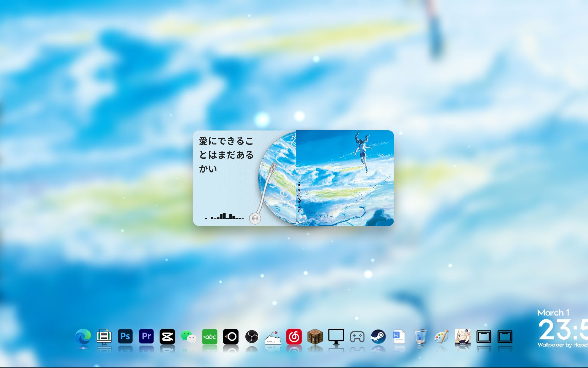The height and width of the screenshot is (368, 588).
Task: Launch Minecraft crafting table icon
Action: (x=315, y=337)
